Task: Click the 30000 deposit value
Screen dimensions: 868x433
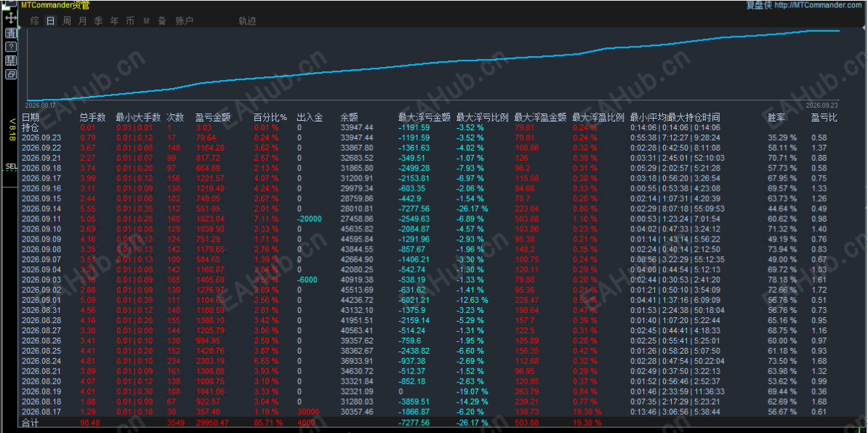Action: (x=308, y=411)
